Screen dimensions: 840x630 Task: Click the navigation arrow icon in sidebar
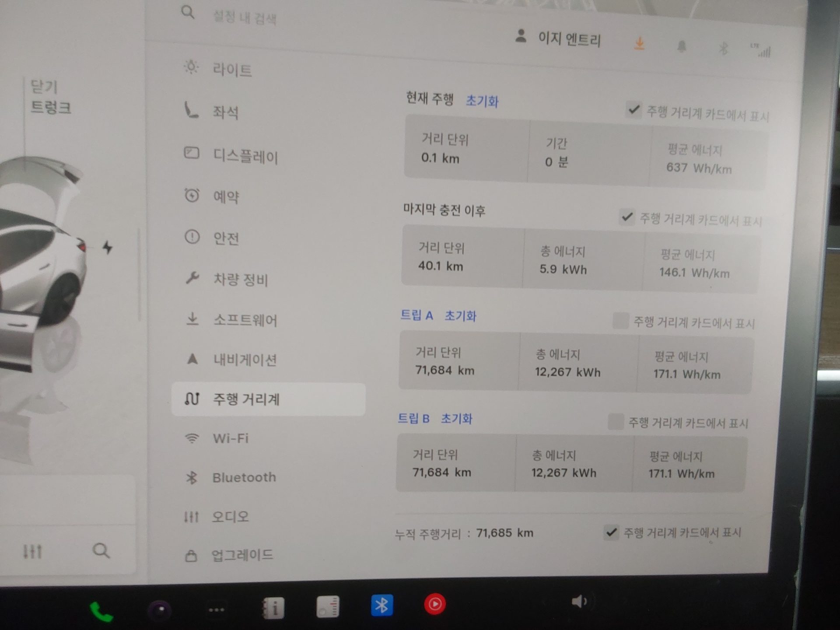click(x=192, y=359)
